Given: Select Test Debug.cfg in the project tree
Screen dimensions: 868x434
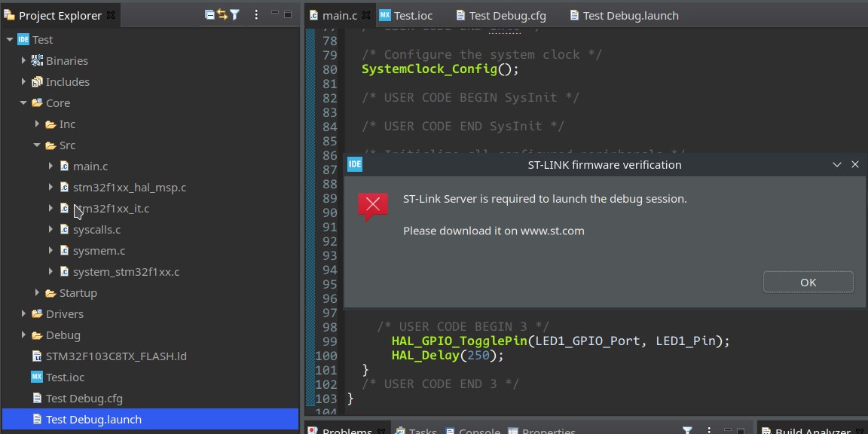Looking at the screenshot, I should pyautogui.click(x=84, y=398).
